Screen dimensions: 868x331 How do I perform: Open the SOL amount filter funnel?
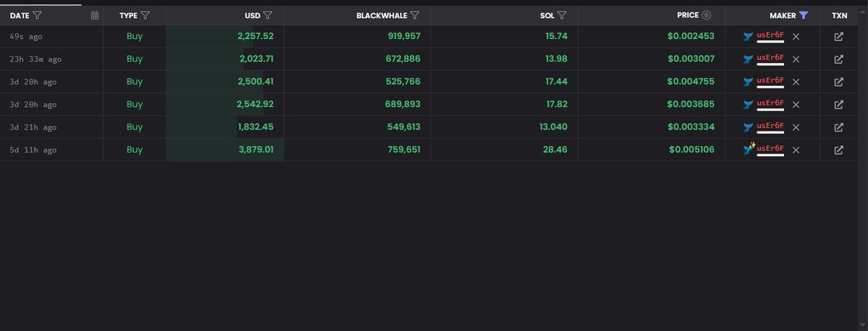point(562,15)
